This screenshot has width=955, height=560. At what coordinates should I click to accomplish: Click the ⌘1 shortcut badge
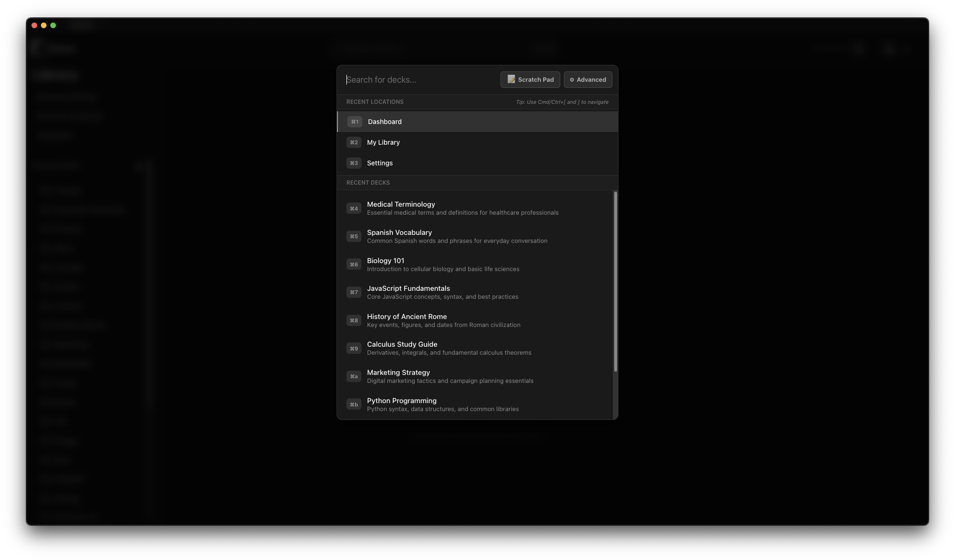354,122
